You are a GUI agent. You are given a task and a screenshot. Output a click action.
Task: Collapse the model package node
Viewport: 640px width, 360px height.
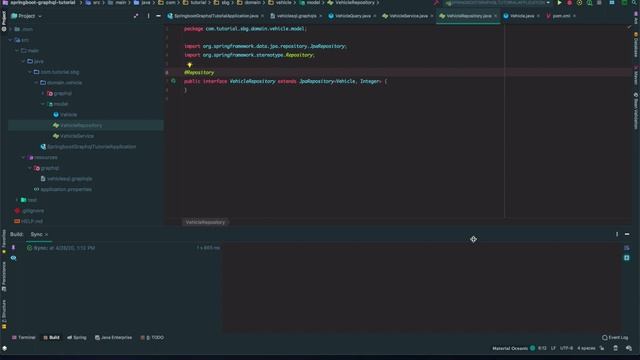43,104
